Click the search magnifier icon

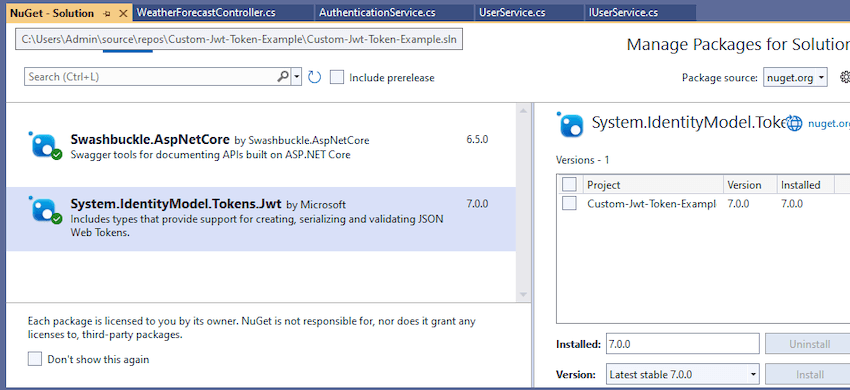(x=283, y=77)
